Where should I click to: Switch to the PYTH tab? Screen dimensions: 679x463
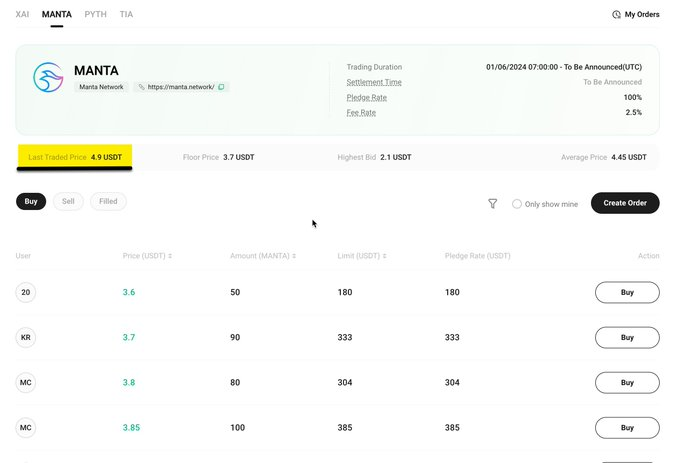tap(96, 14)
